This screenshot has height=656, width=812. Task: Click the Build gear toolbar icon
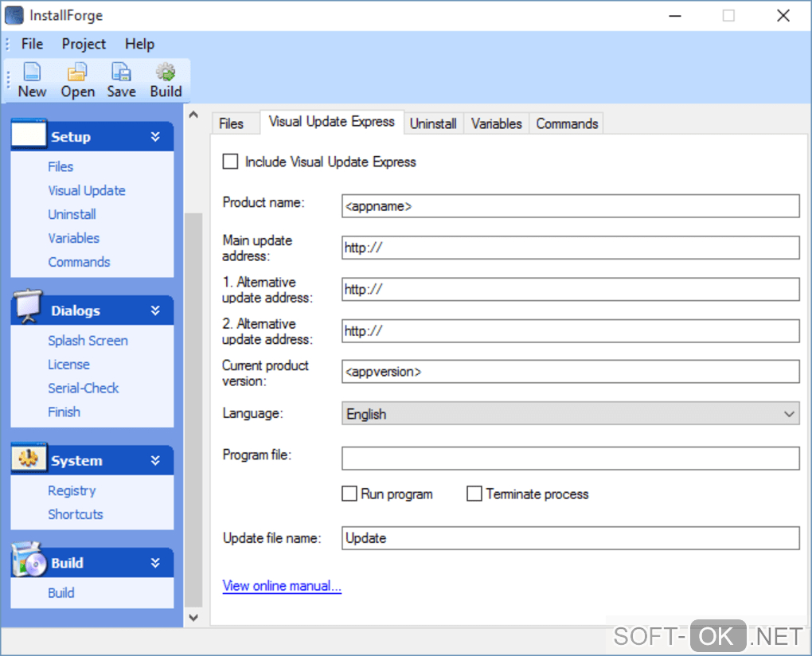coord(166,73)
